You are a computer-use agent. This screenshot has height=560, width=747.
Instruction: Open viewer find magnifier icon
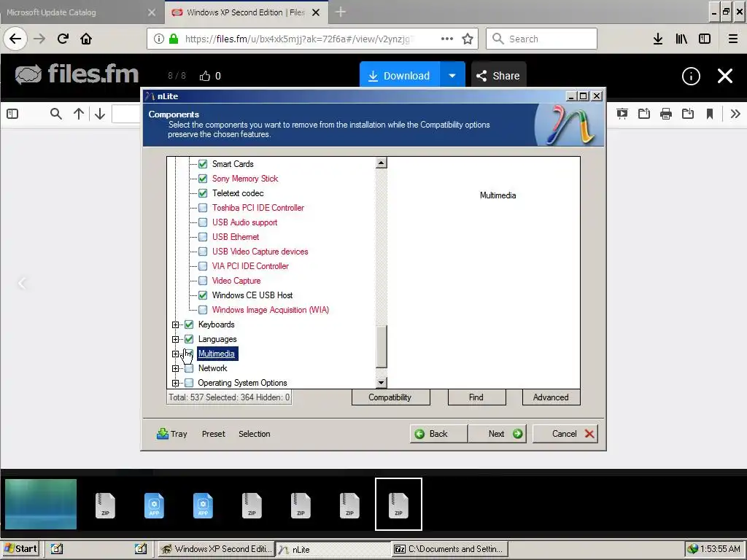coord(55,114)
